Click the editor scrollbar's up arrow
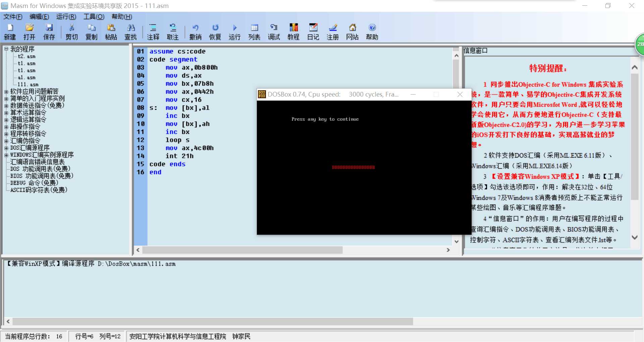The image size is (644, 342). (x=456, y=56)
